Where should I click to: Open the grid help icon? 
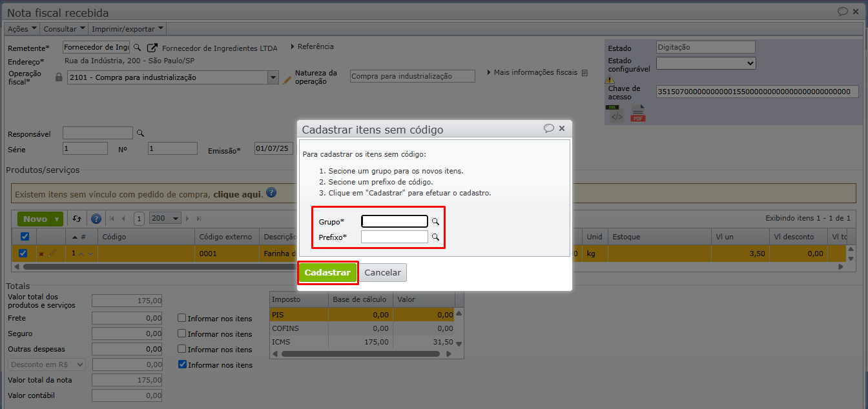pyautogui.click(x=96, y=219)
